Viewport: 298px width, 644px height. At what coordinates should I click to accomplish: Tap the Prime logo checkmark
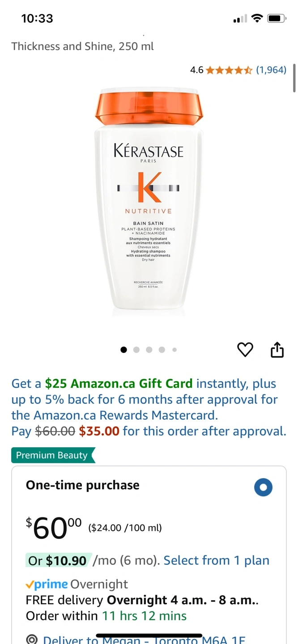[30, 584]
